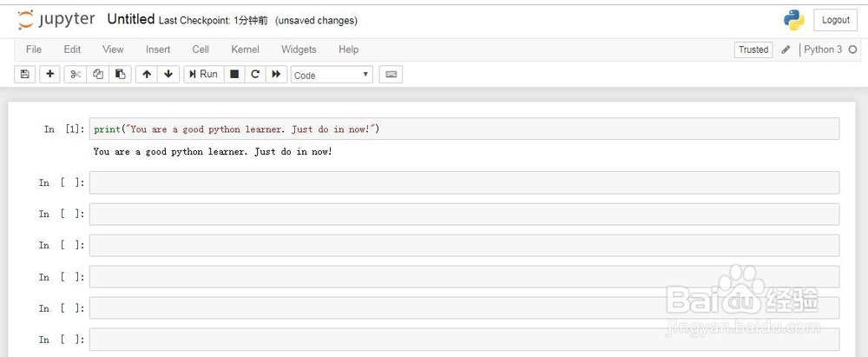The height and width of the screenshot is (357, 868).
Task: Cut selected cells with scissors icon
Action: (x=76, y=75)
